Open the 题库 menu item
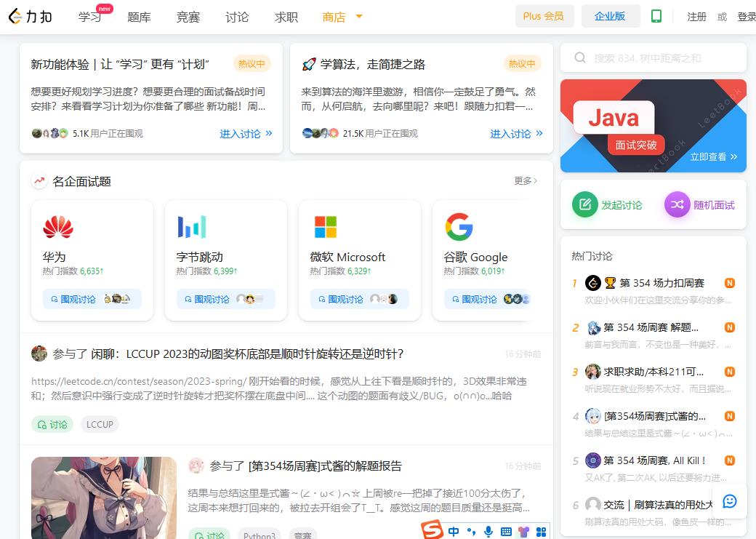This screenshot has height=539, width=756. 139,17
